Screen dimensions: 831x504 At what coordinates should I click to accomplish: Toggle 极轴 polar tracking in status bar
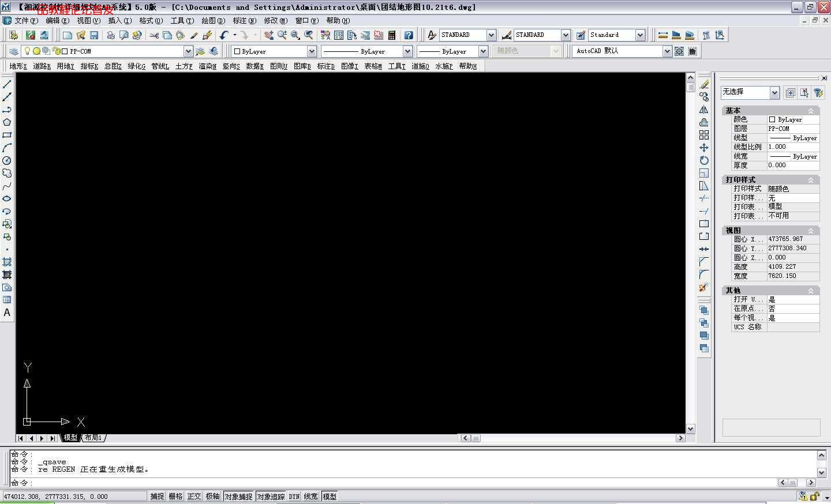click(x=212, y=497)
